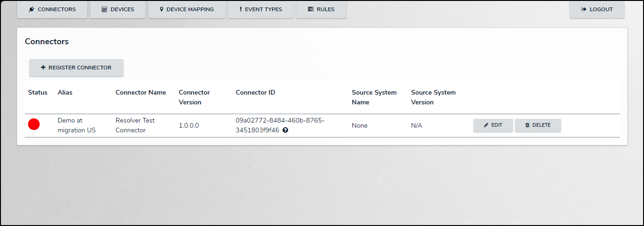Click the exclamation icon for Event Types
This screenshot has width=644, height=226.
pos(241,9)
